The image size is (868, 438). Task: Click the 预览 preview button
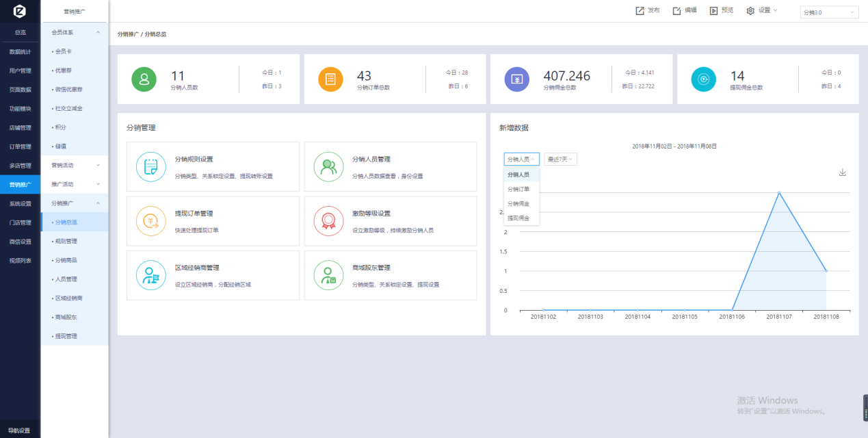pyautogui.click(x=721, y=10)
